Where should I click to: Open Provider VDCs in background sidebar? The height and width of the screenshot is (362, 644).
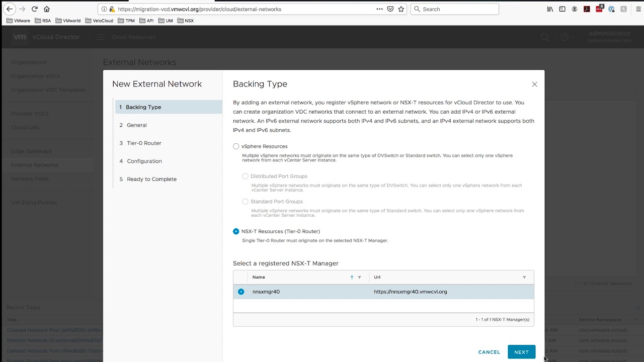pyautogui.click(x=30, y=114)
